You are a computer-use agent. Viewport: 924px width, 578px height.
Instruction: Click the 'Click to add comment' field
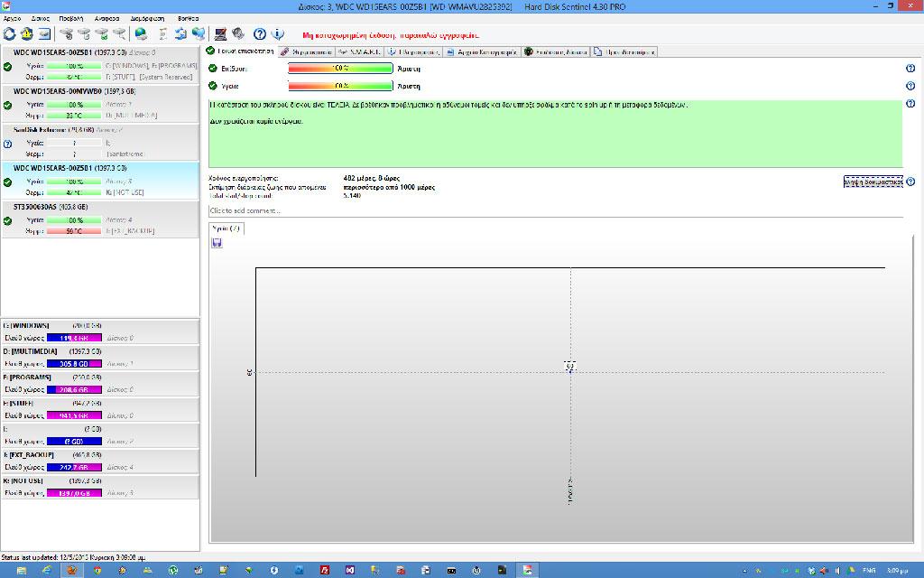point(556,210)
